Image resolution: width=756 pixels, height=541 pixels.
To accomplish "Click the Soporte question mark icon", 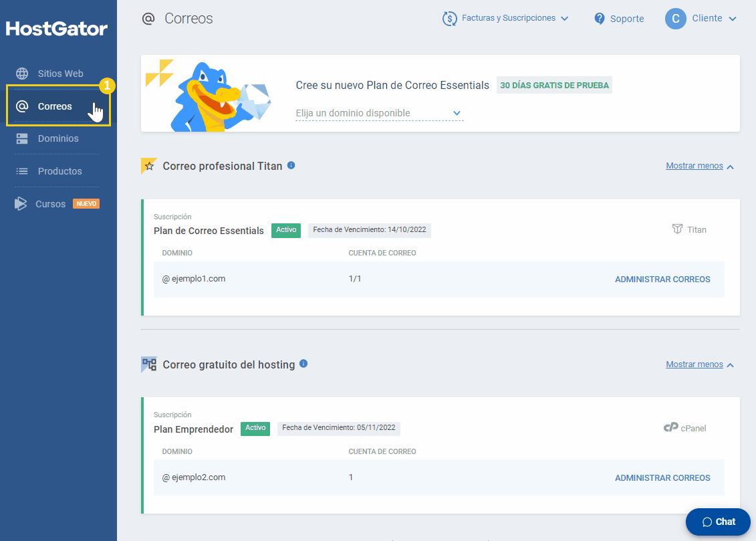I will coord(600,18).
